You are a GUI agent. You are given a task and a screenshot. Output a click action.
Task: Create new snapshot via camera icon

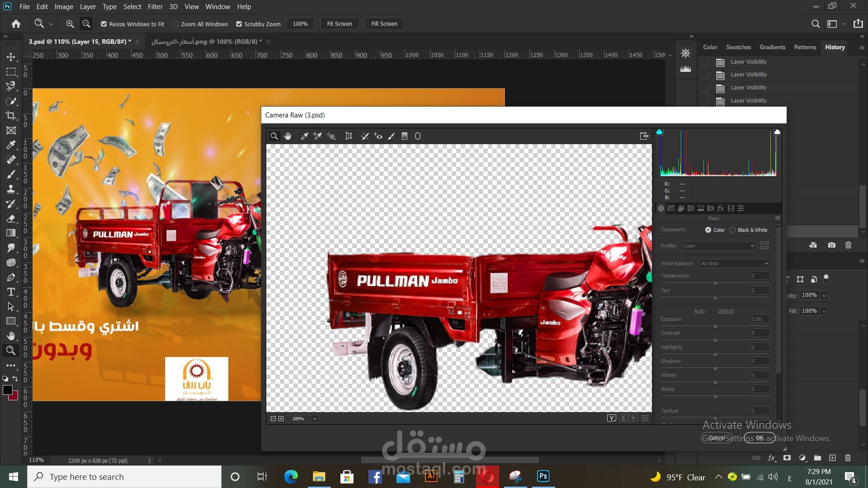click(x=831, y=245)
